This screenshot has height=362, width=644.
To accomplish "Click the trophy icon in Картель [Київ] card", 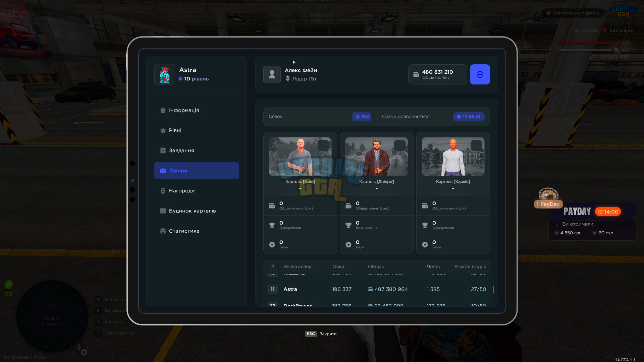I will click(x=272, y=225).
